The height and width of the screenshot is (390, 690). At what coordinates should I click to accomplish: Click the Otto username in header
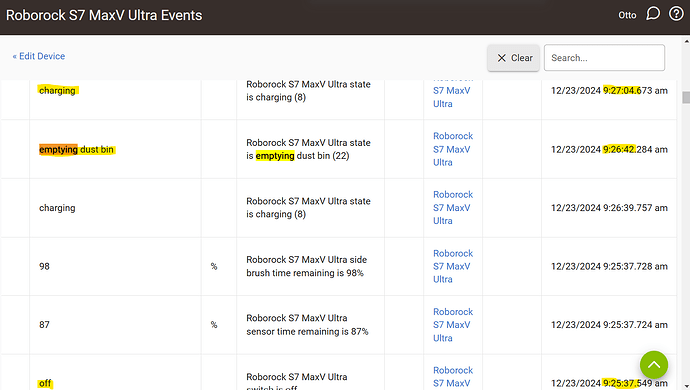click(627, 15)
